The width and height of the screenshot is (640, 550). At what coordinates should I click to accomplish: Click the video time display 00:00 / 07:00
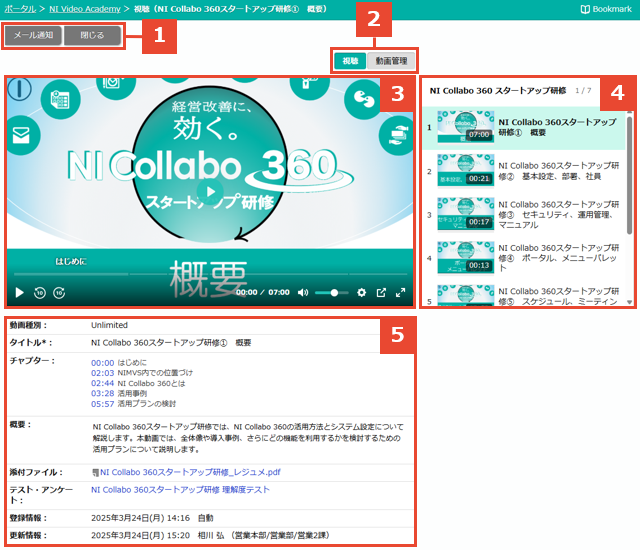click(x=263, y=293)
